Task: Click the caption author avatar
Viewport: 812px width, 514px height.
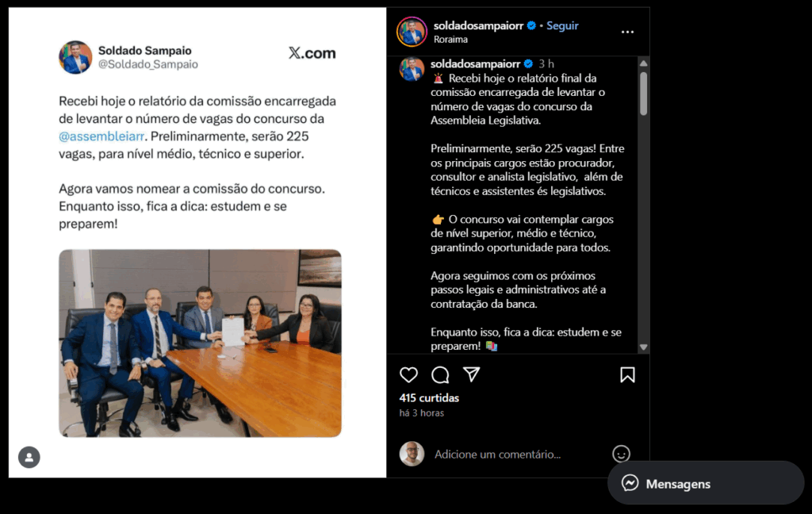Action: (x=412, y=69)
